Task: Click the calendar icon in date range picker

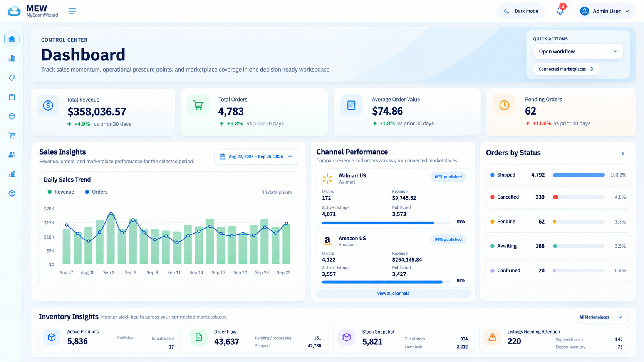Action: coord(222,157)
